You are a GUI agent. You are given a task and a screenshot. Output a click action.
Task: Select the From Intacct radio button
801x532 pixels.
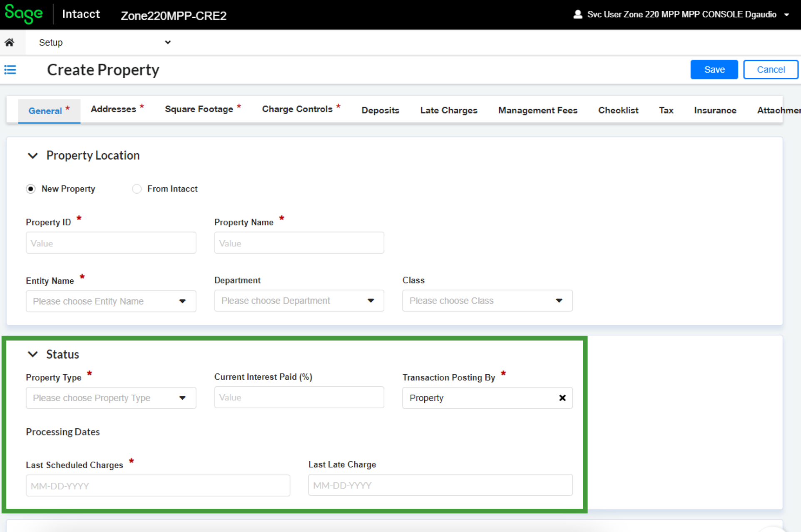click(x=137, y=189)
